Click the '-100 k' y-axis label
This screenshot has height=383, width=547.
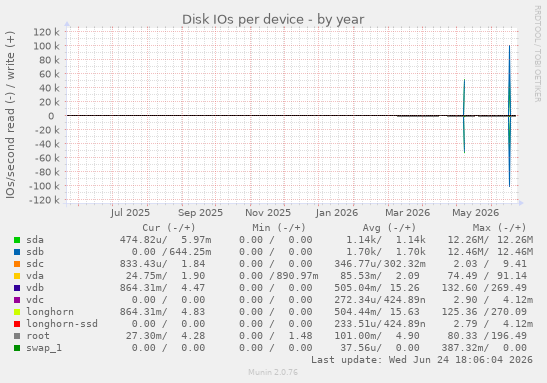click(44, 186)
